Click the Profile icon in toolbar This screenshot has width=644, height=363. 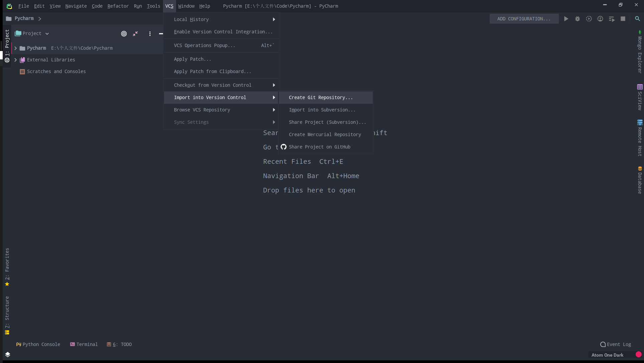pos(600,19)
